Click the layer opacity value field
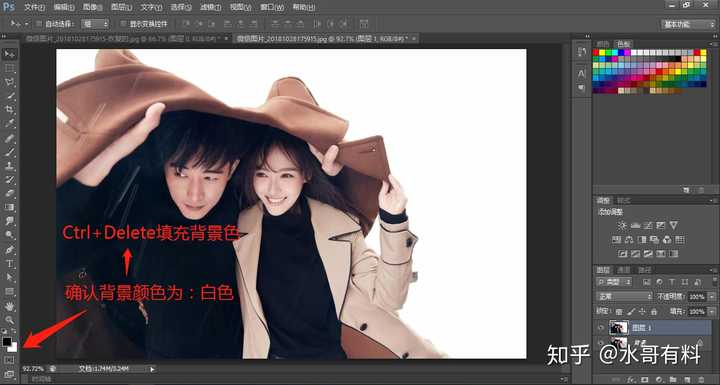 pyautogui.click(x=697, y=297)
